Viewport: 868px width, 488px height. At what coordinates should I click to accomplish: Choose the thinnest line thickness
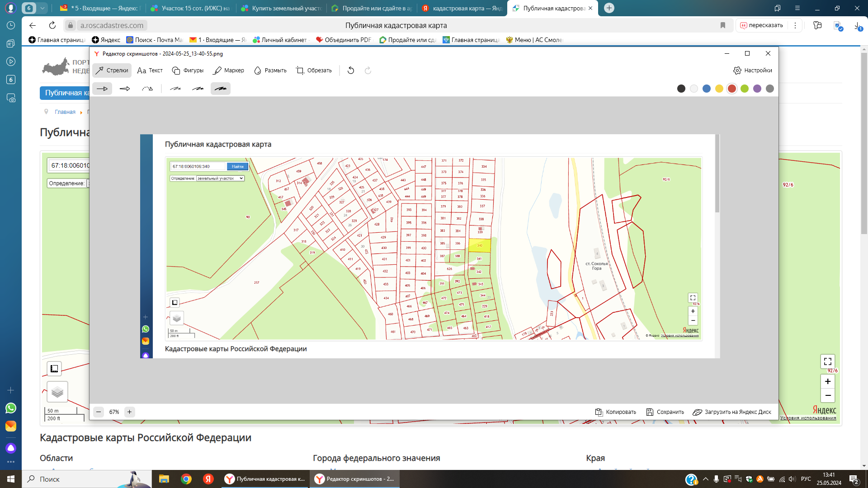click(x=175, y=89)
